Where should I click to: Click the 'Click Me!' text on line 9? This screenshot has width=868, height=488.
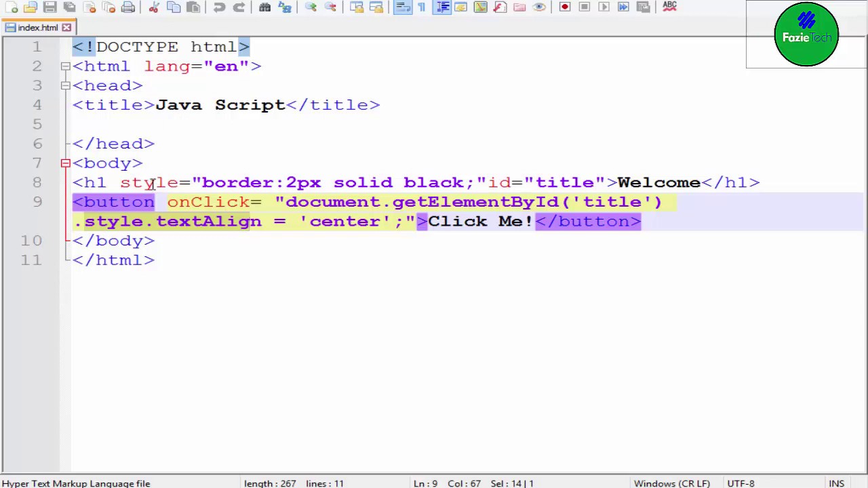pyautogui.click(x=480, y=222)
